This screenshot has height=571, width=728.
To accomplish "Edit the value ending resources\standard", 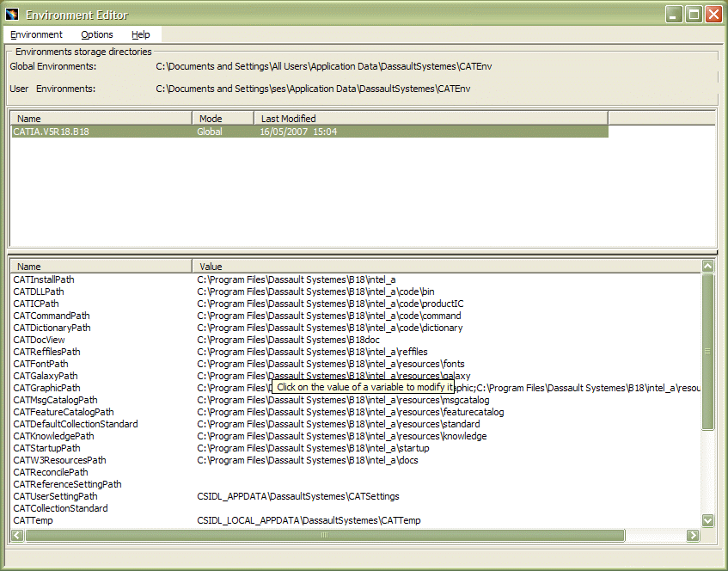I will [x=339, y=424].
